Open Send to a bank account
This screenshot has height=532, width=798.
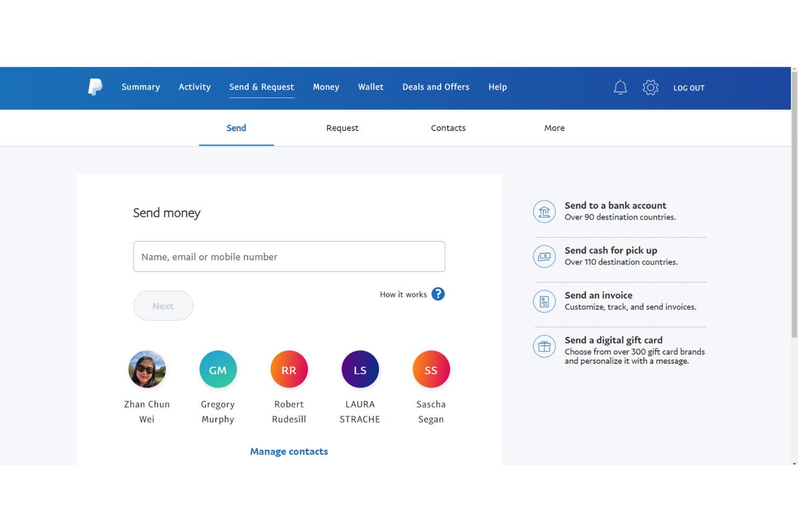615,205
